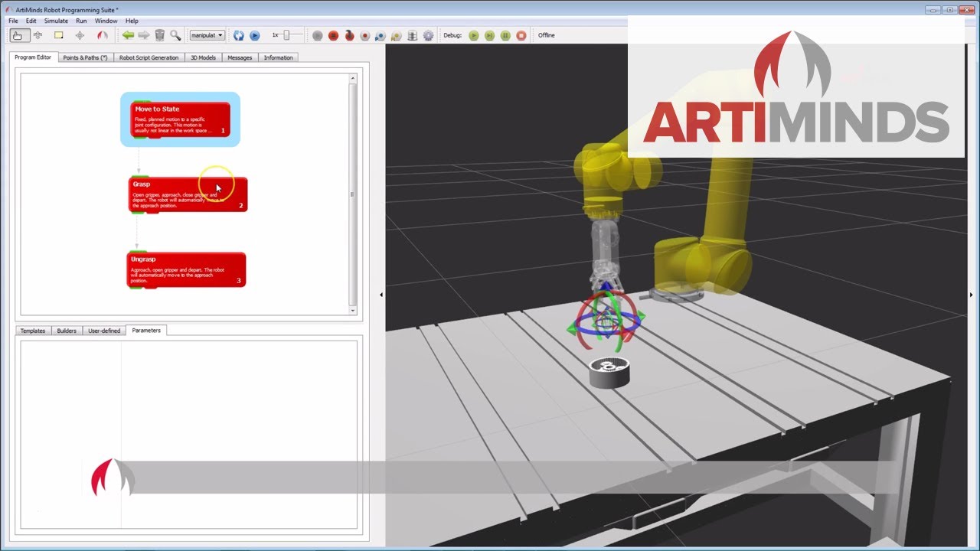980x551 pixels.
Task: Switch to the Builders tab
Action: 67,331
